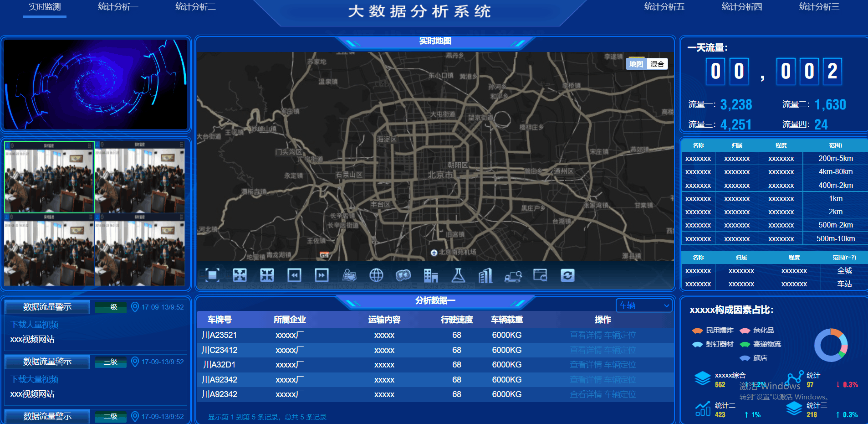Click the large blue swirl video panel
This screenshot has height=424, width=868.
96,84
